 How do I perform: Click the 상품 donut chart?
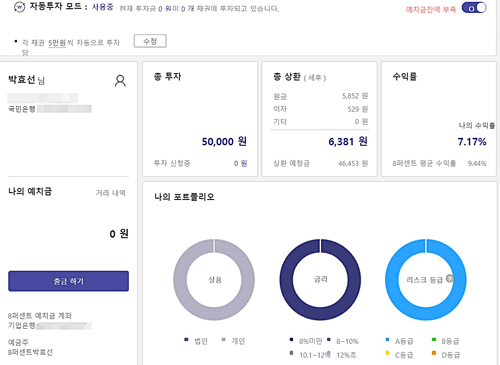coord(214,279)
